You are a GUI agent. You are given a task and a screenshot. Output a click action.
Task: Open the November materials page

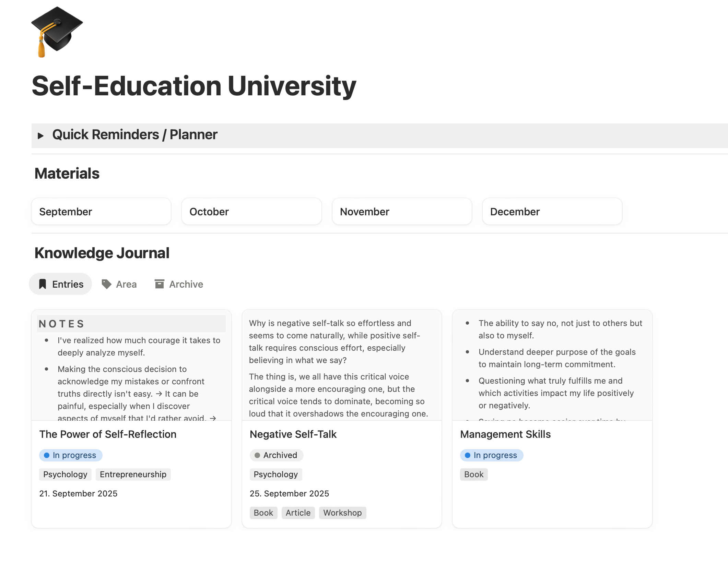402,212
